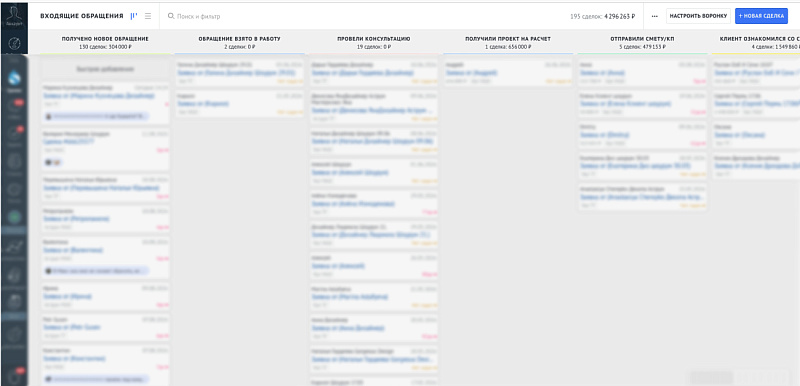Open the dashboard compass icon in sidebar

pos(14,44)
